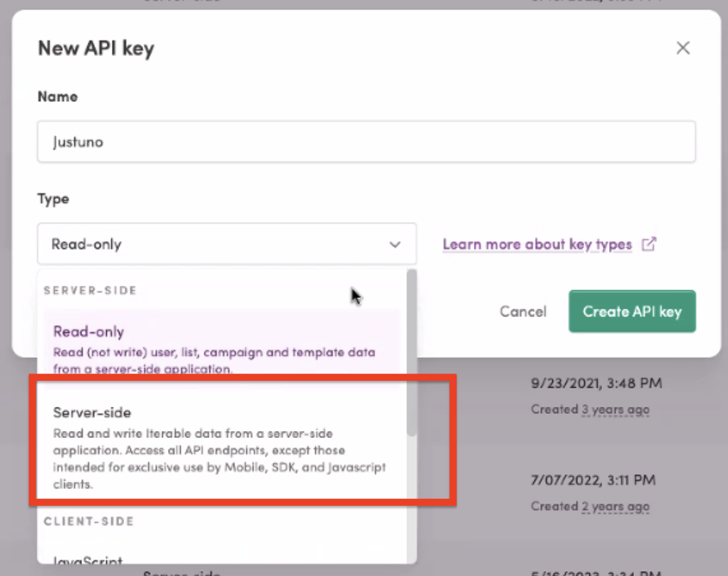
Task: Click the external link icon beside key types
Action: click(x=648, y=244)
